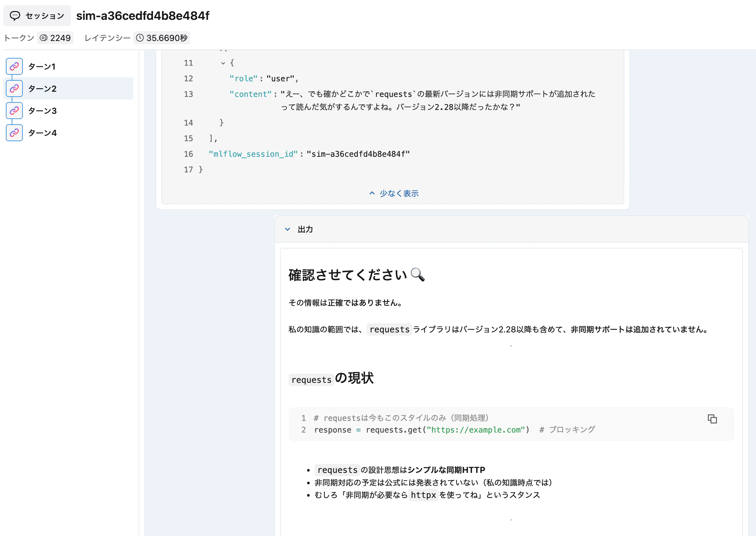
Task: Click the httpx inline code label
Action: tap(424, 495)
